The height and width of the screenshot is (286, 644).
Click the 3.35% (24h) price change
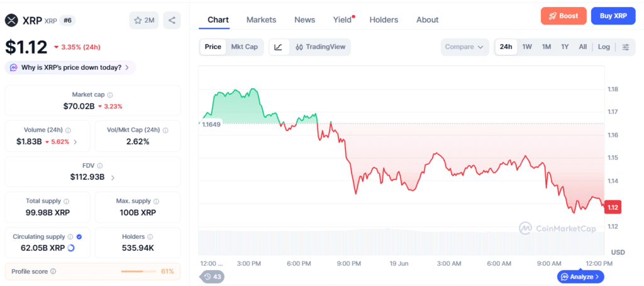coord(77,47)
